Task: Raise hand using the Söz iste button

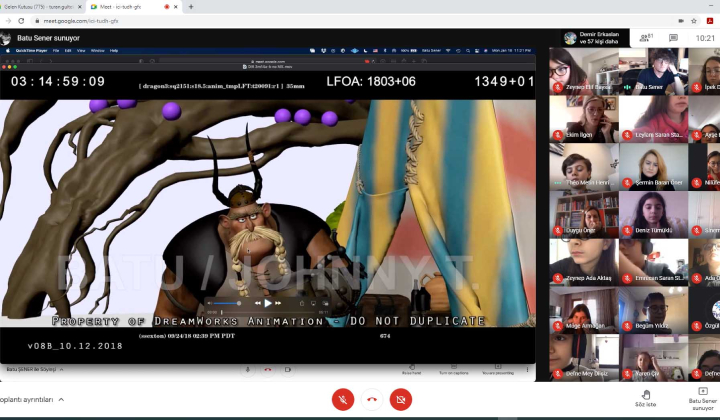Action: coord(646,398)
